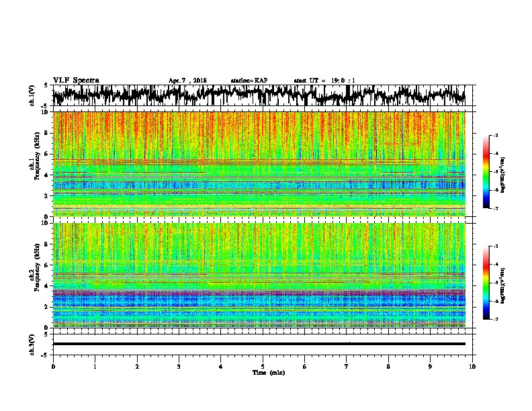Select the date text "Apr. 7, 2018"

click(187, 81)
